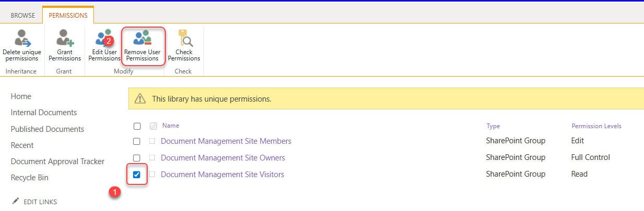644x211 pixels.
Task: Open Document Approval Tracker in the sidebar
Action: pos(58,162)
